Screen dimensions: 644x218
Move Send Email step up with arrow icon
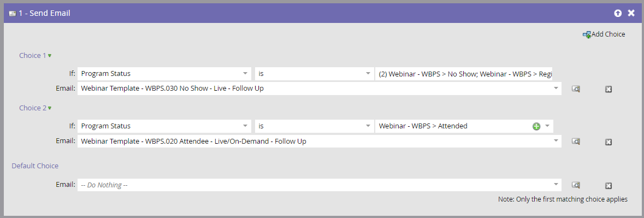click(618, 13)
